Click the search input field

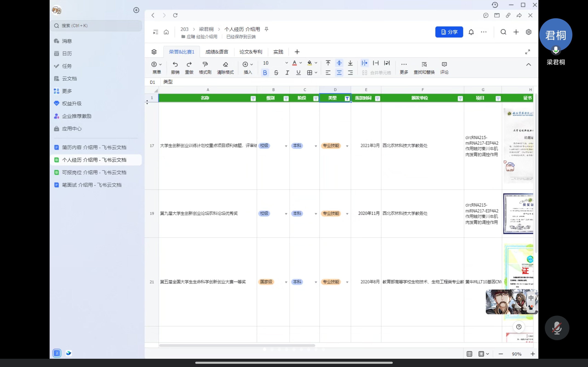(96, 25)
